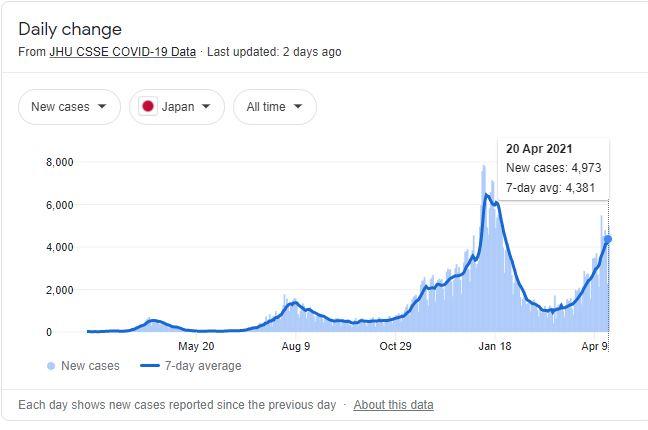Click the New cases legend dot

(51, 366)
